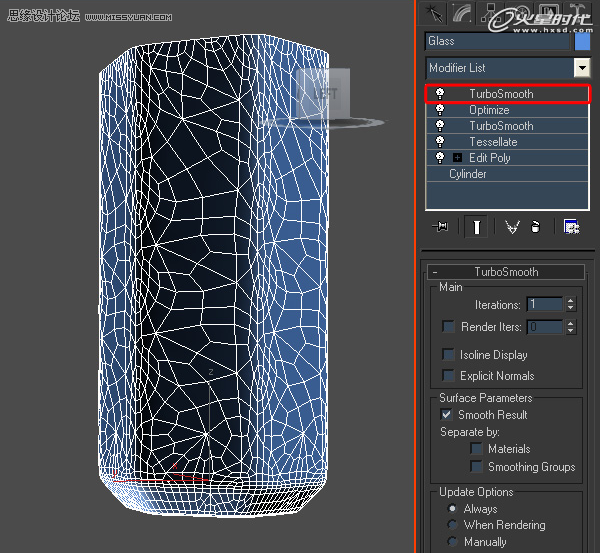Switch to the Modify panel tab
The image size is (600, 553).
(x=462, y=13)
